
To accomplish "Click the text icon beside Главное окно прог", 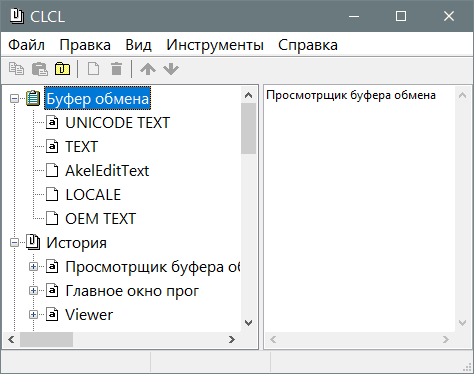I will click(x=52, y=290).
